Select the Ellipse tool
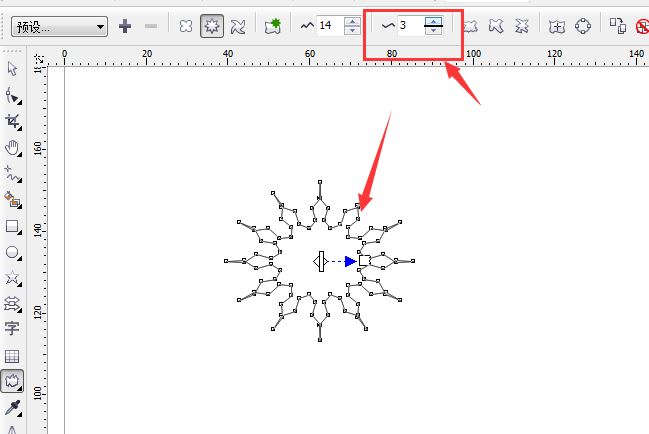This screenshot has width=649, height=434. (12, 253)
